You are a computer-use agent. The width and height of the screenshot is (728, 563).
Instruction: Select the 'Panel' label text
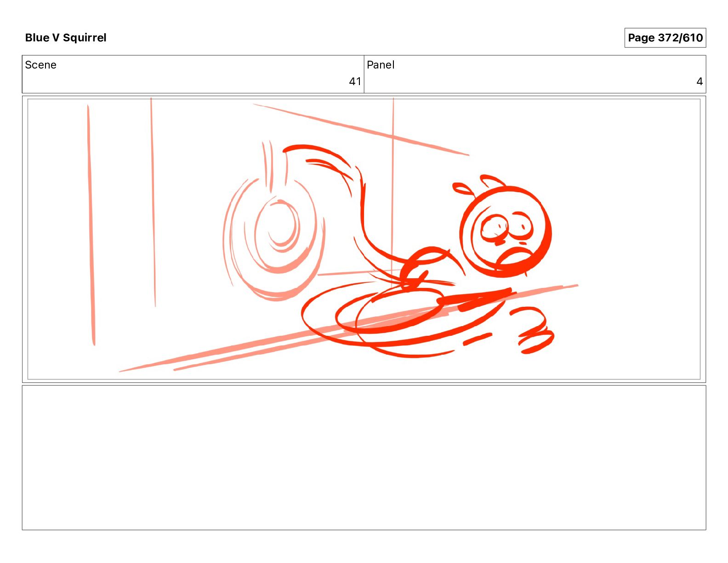[x=381, y=65]
